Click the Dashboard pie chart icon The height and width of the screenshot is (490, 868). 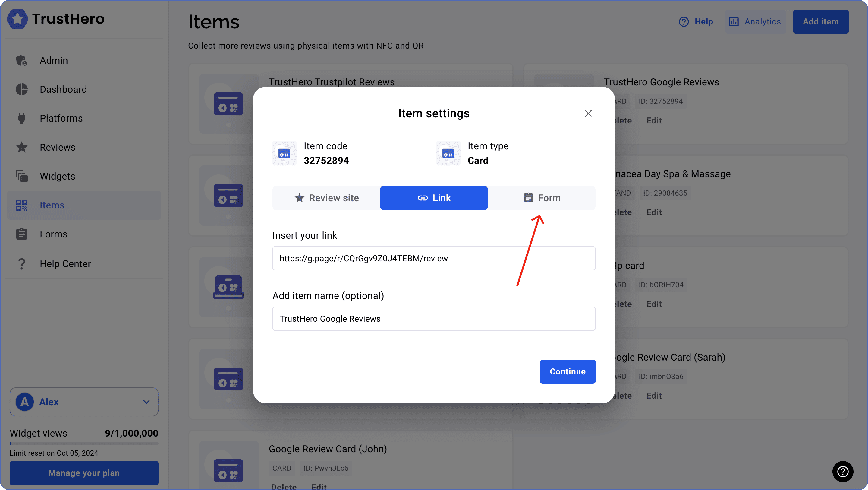click(22, 89)
